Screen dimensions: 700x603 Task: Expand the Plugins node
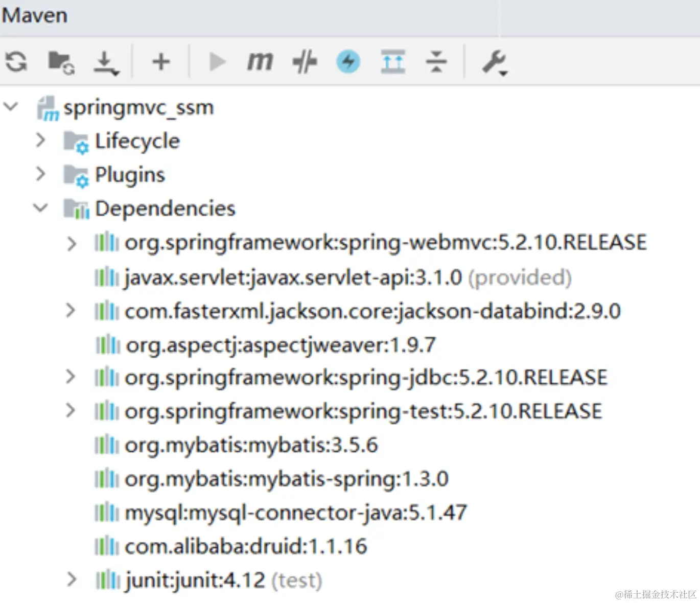click(41, 174)
